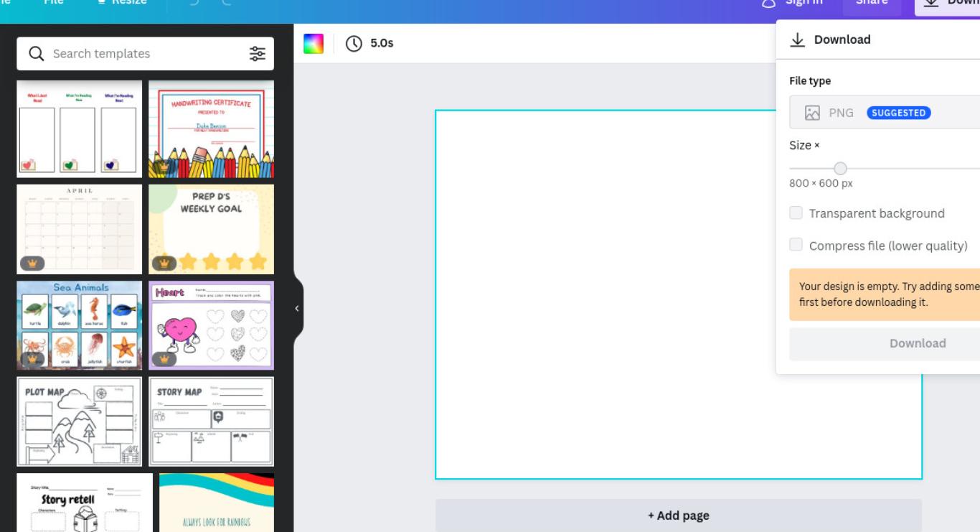Click the download arrow icon in panel header

pyautogui.click(x=797, y=39)
